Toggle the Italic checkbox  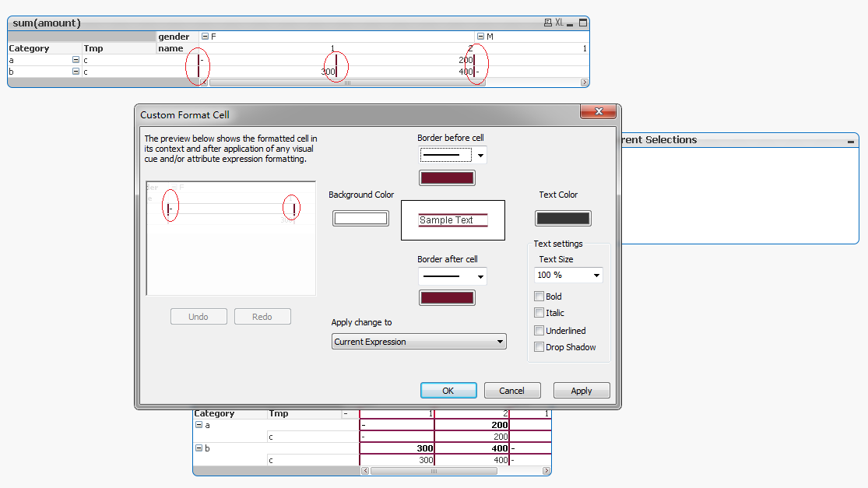click(539, 313)
